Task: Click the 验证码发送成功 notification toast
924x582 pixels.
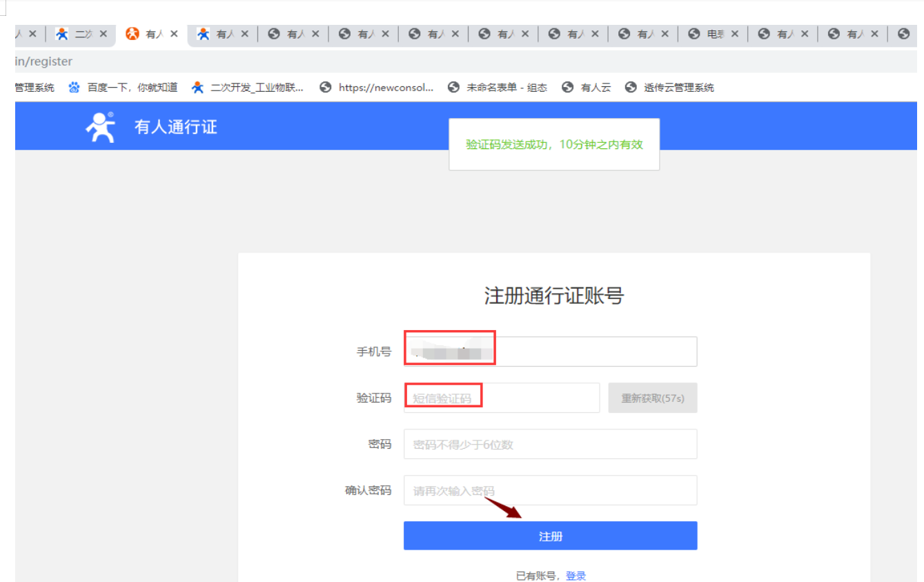Action: tap(553, 144)
